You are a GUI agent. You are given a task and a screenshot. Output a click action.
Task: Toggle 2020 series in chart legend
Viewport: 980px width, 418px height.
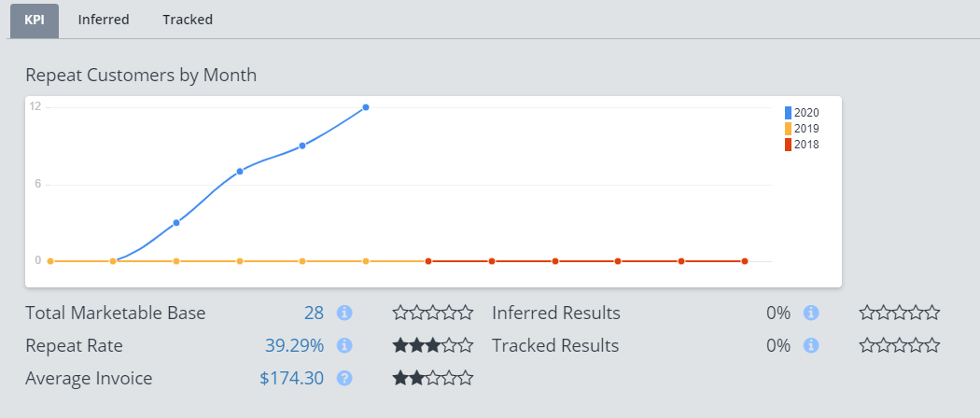click(x=802, y=113)
